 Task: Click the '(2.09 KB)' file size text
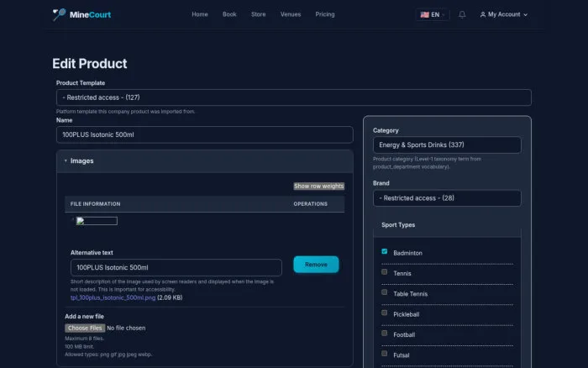(170, 297)
